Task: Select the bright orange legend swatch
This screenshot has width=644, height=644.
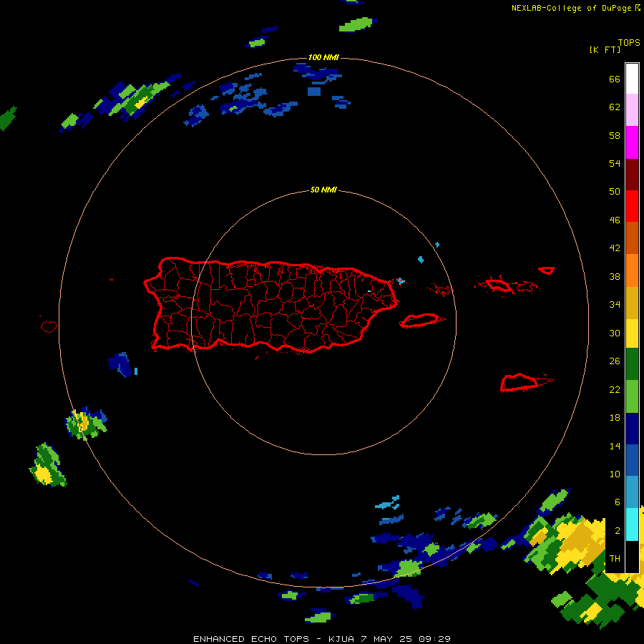Action: (632, 270)
